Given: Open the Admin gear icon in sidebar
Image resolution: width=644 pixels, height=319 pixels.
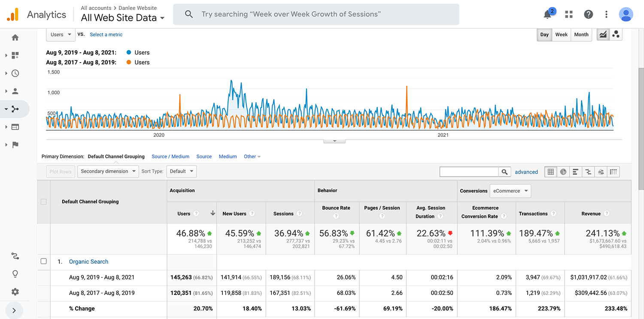Looking at the screenshot, I should [x=15, y=292].
